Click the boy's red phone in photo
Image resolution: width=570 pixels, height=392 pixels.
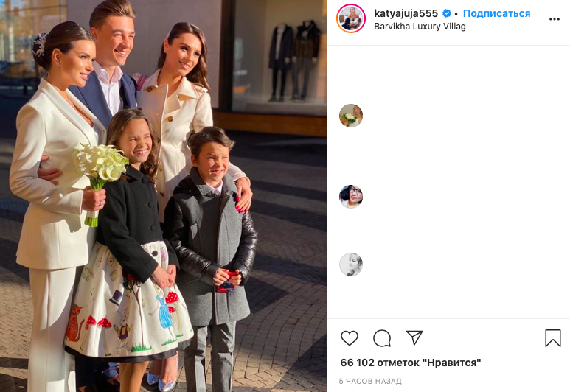pyautogui.click(x=227, y=281)
